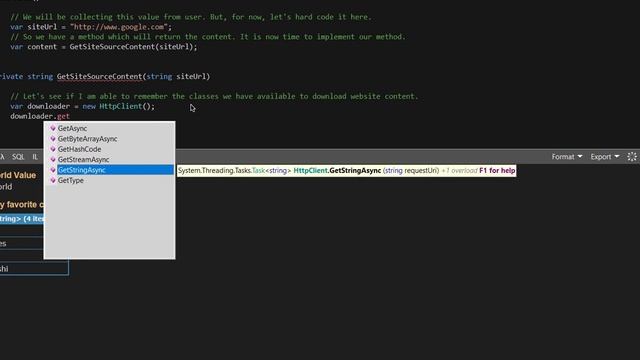The width and height of the screenshot is (640, 360).
Task: Switch to the SQL results tab
Action: point(18,157)
